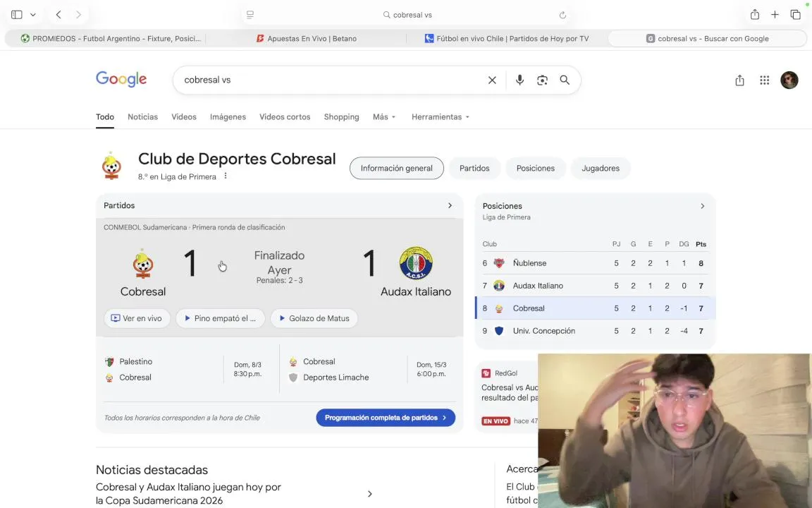Viewport: 812px width, 508px height.
Task: Play the Golazo de Matus highlight clip
Action: [314, 318]
